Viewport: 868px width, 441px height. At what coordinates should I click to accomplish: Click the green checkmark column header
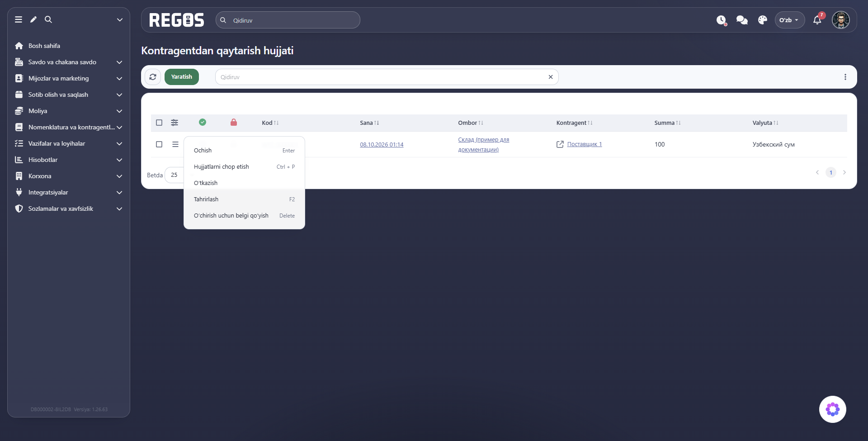203,122
